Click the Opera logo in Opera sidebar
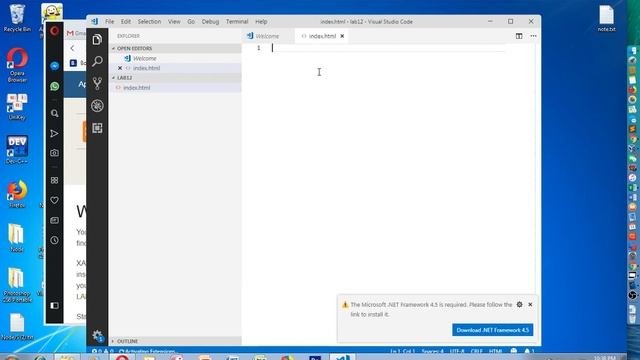The height and width of the screenshot is (360, 640). (54, 31)
